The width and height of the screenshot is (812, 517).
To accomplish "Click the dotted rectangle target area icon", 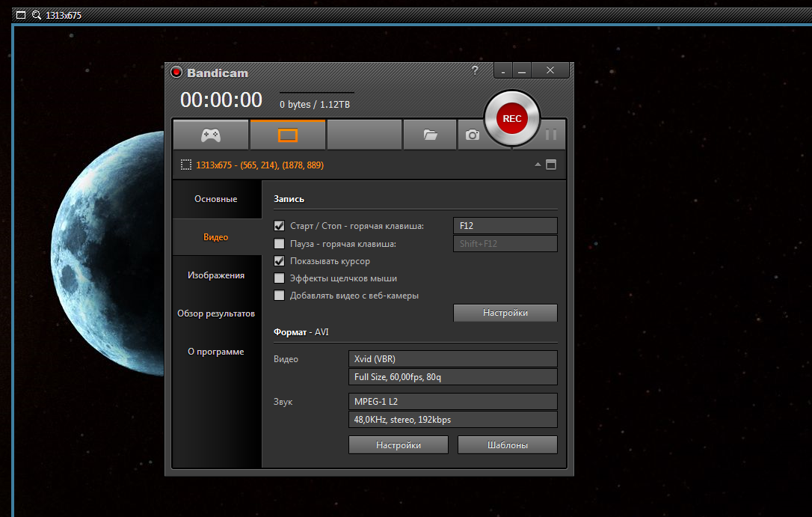I will point(186,165).
